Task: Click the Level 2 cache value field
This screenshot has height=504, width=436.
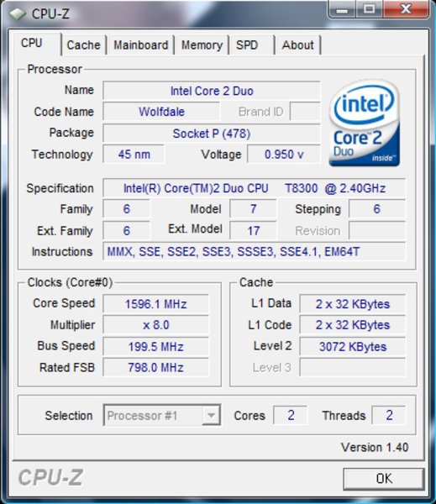Action: (352, 346)
